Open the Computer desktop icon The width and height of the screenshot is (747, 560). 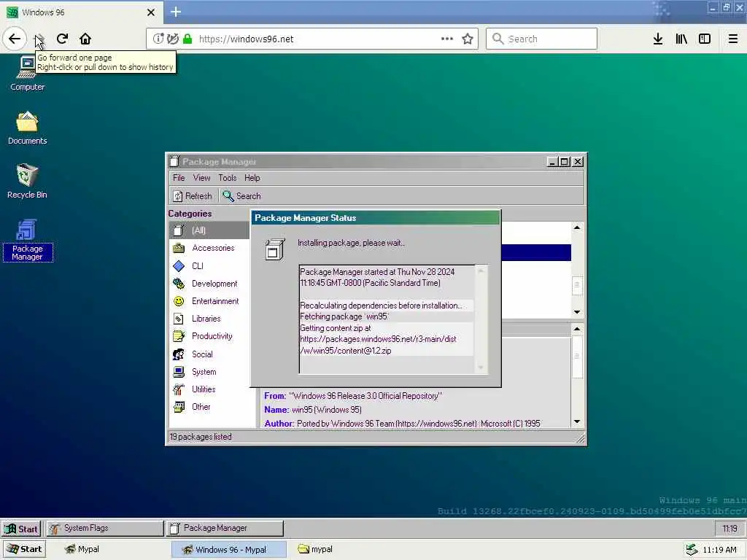click(x=27, y=72)
